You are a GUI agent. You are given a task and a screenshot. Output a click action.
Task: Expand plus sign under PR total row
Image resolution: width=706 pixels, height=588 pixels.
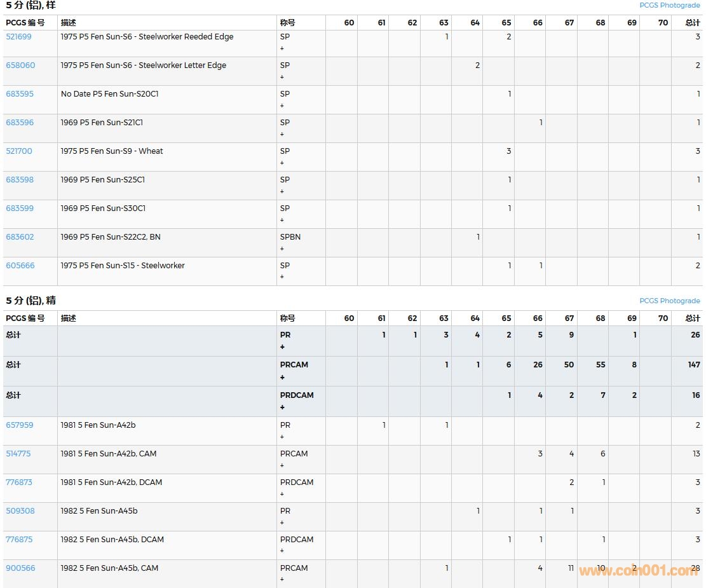point(282,347)
